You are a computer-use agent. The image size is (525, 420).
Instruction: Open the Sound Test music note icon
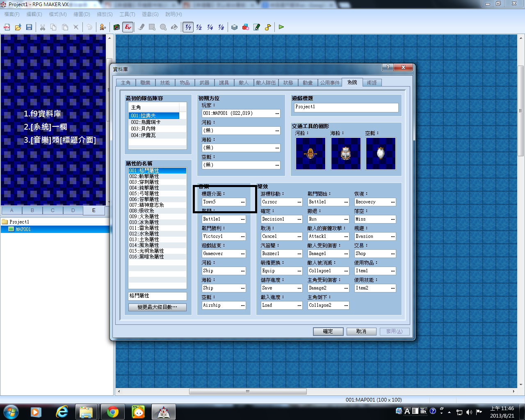click(x=268, y=27)
